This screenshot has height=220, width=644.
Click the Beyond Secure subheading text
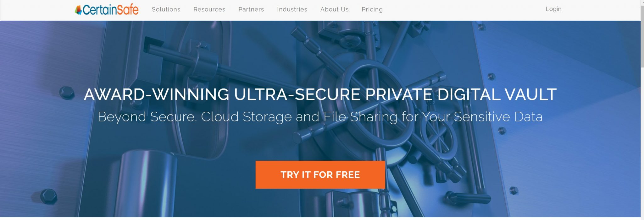coord(320,117)
